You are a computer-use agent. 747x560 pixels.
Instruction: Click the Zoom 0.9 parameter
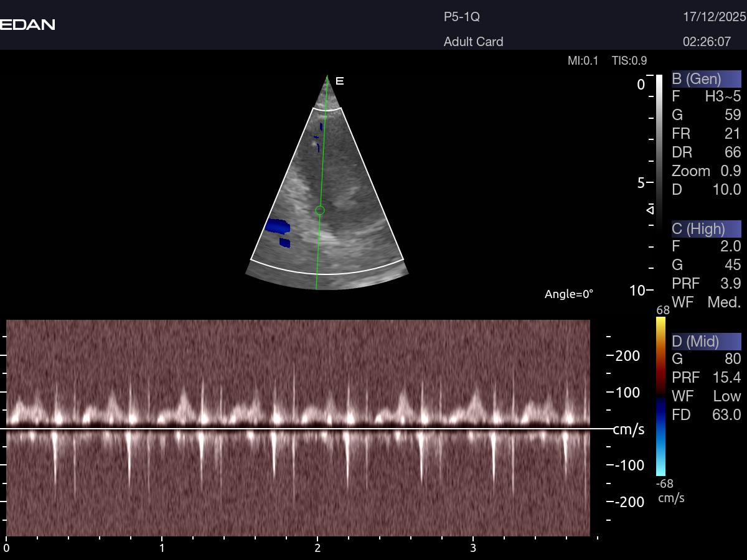click(x=706, y=171)
